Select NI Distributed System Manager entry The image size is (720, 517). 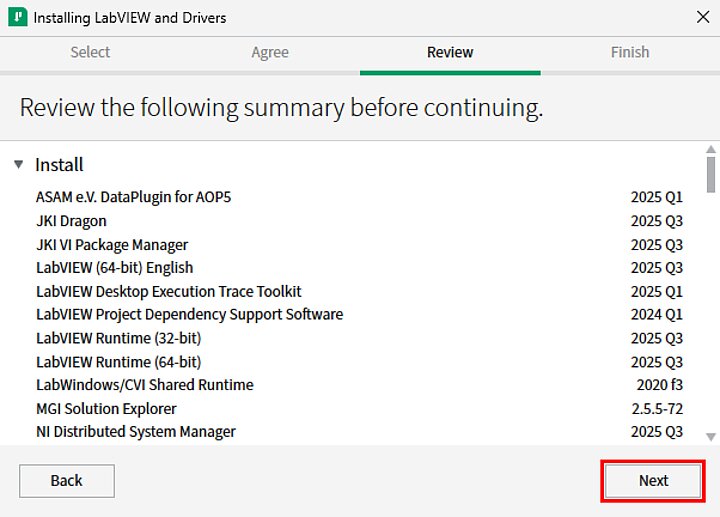136,432
